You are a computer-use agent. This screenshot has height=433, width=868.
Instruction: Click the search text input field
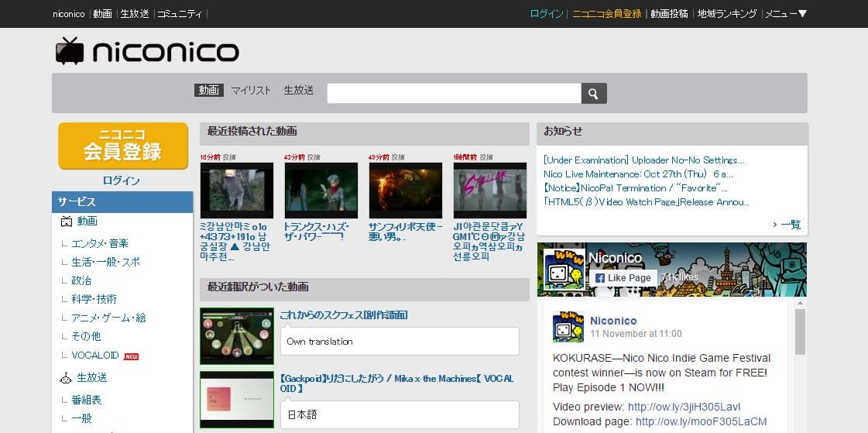click(454, 94)
